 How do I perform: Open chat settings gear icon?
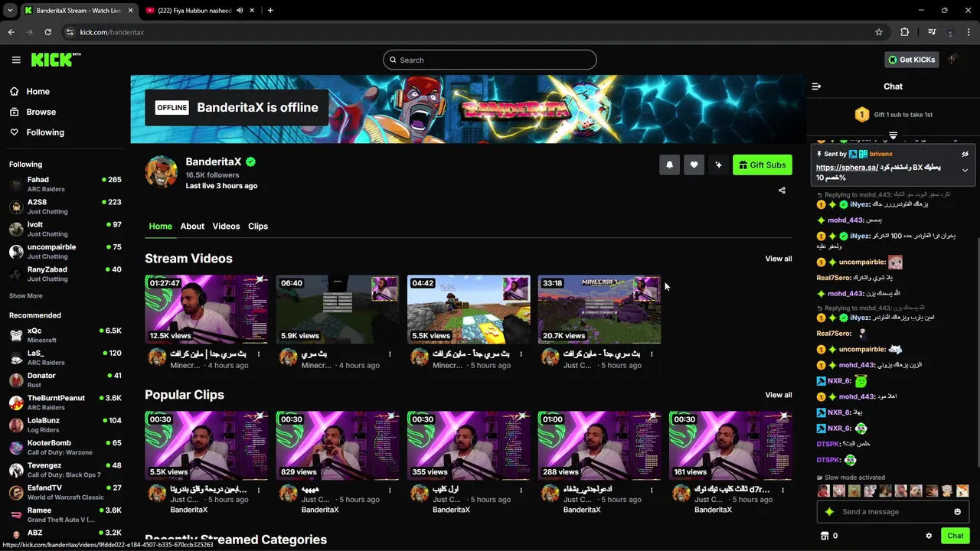(929, 536)
